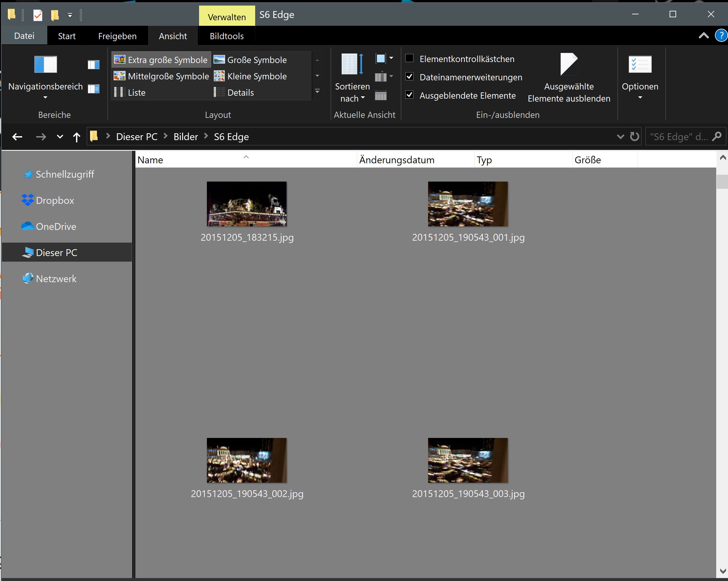This screenshot has height=581, width=728.
Task: Open the help question mark icon
Action: pyautogui.click(x=721, y=36)
